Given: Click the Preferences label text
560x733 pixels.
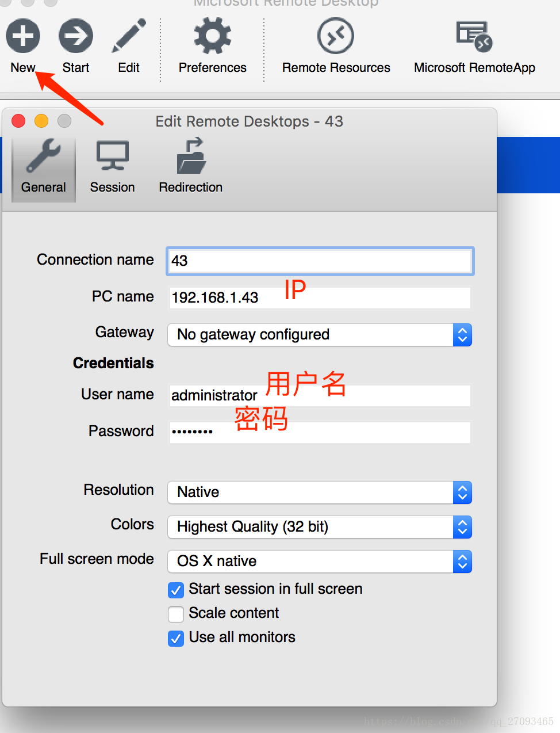Looking at the screenshot, I should (213, 68).
